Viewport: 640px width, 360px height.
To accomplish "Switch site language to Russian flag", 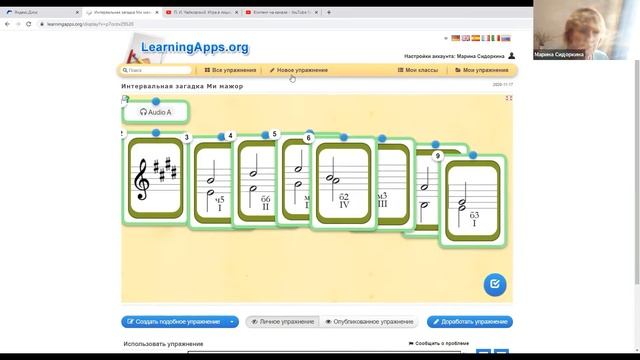I will (x=506, y=38).
